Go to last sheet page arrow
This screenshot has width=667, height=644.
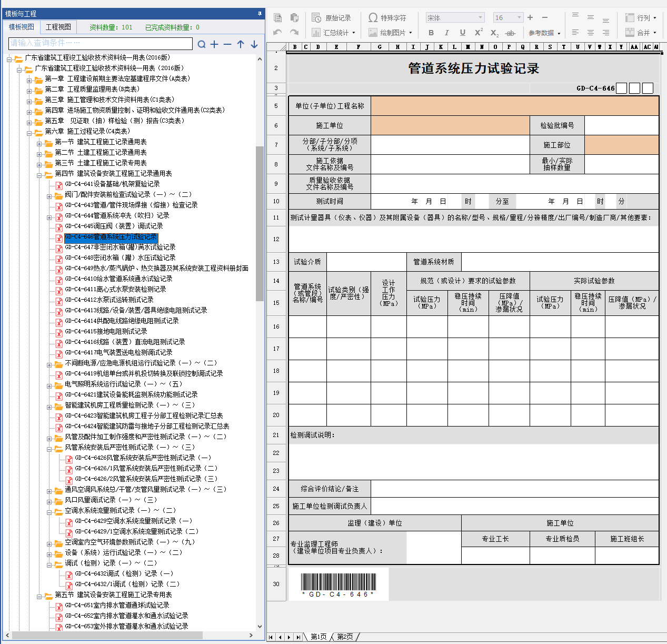298,637
